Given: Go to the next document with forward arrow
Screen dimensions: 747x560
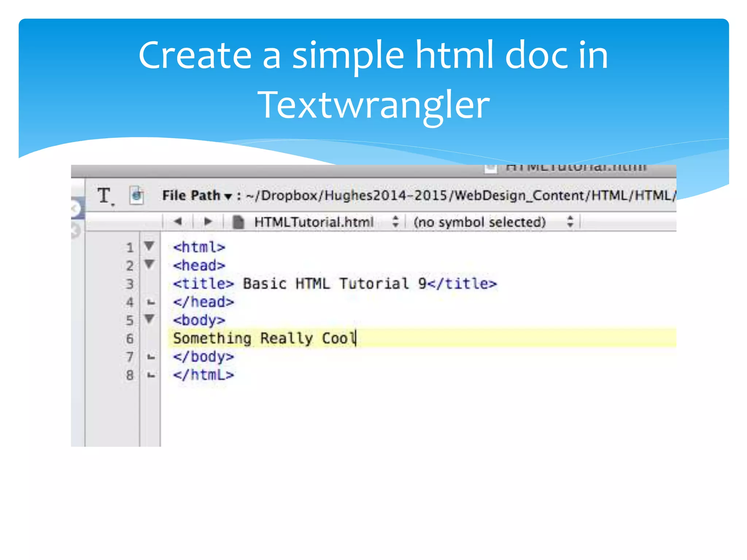Looking at the screenshot, I should (208, 221).
